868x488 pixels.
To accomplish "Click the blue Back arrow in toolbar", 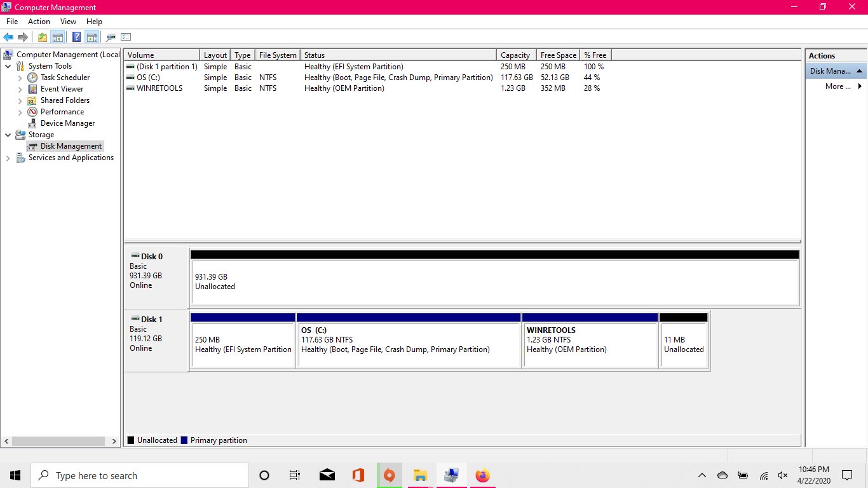I will click(8, 37).
